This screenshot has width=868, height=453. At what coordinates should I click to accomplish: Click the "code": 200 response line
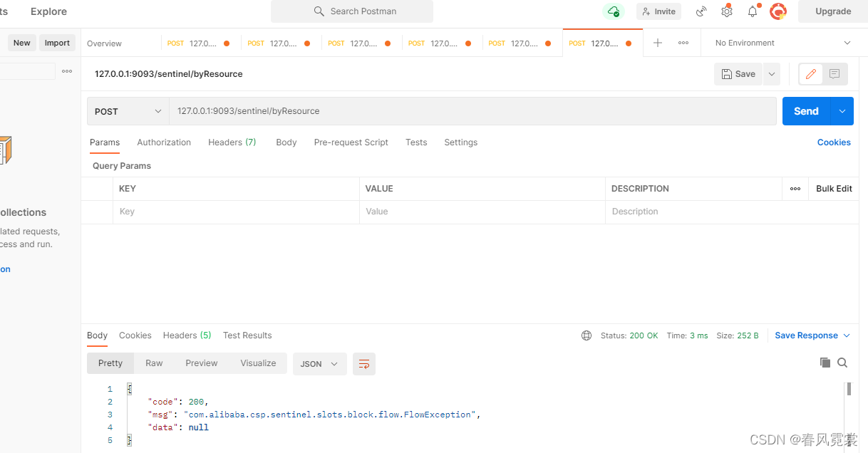pos(178,402)
